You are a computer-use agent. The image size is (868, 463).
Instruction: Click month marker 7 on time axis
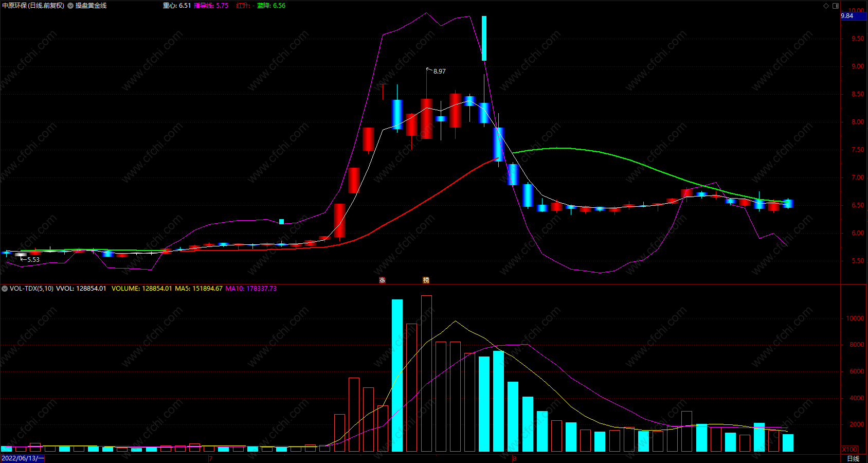pyautogui.click(x=210, y=458)
